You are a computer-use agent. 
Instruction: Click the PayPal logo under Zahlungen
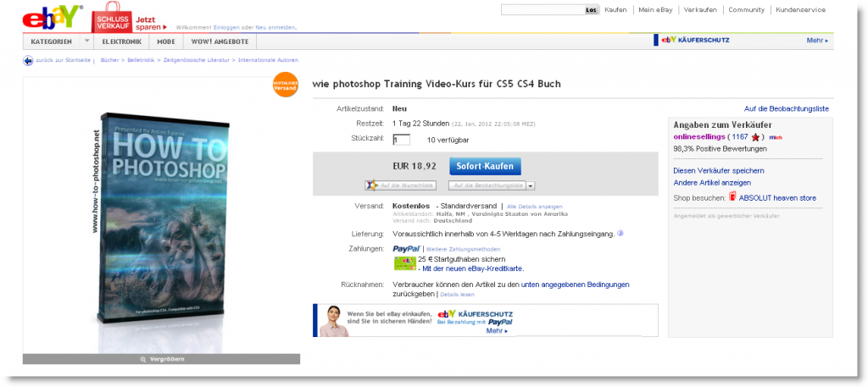pyautogui.click(x=407, y=249)
